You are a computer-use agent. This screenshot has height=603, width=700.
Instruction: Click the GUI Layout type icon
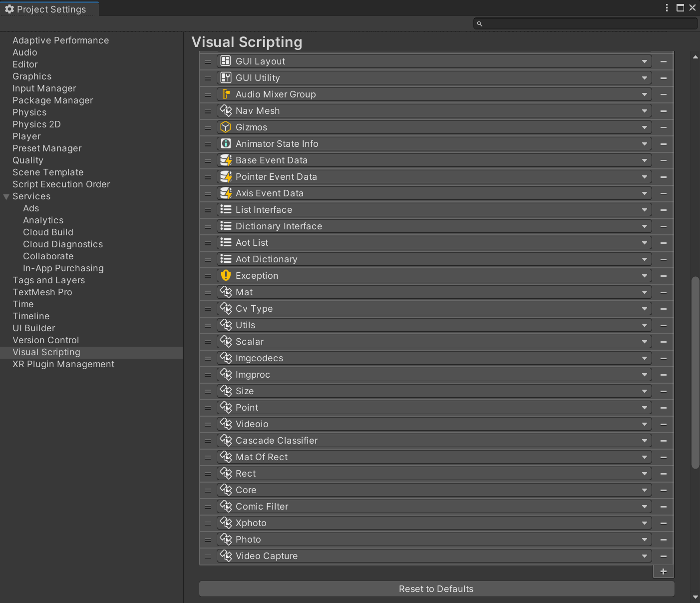coord(226,61)
